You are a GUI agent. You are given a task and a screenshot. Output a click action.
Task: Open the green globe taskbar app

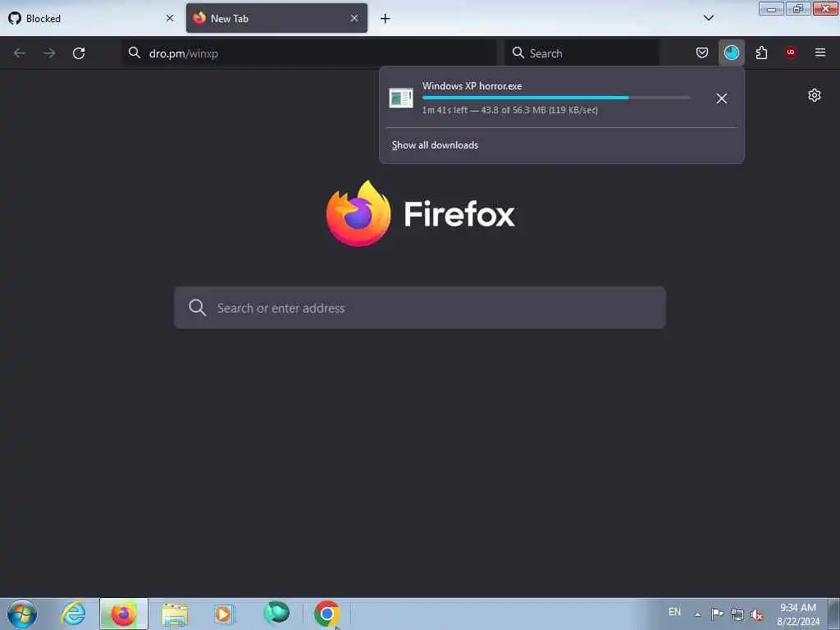click(x=276, y=613)
